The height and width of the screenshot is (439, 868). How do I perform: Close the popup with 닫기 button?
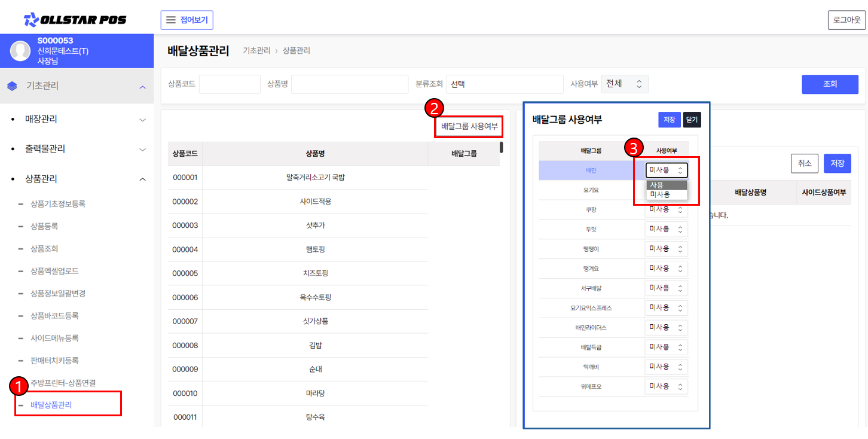(x=692, y=120)
